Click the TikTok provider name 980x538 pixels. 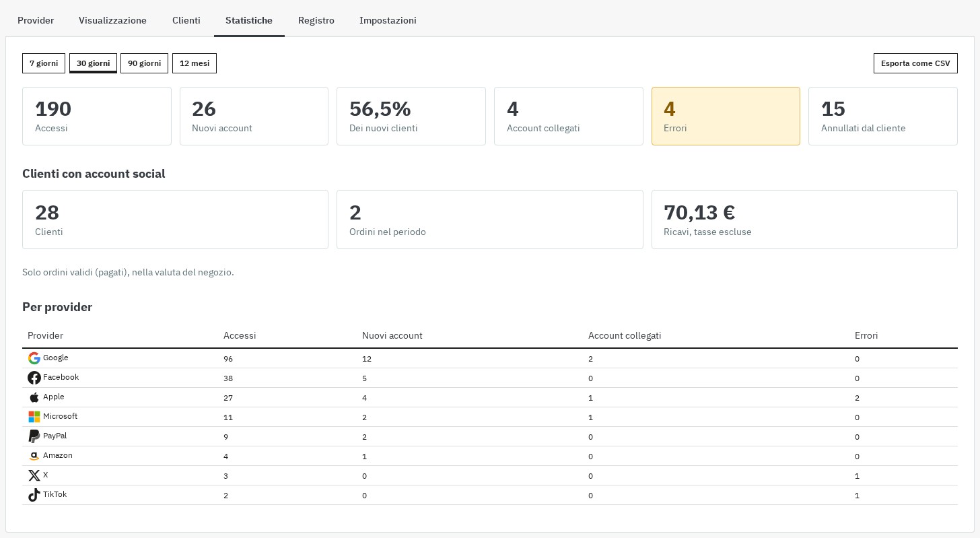[55, 494]
